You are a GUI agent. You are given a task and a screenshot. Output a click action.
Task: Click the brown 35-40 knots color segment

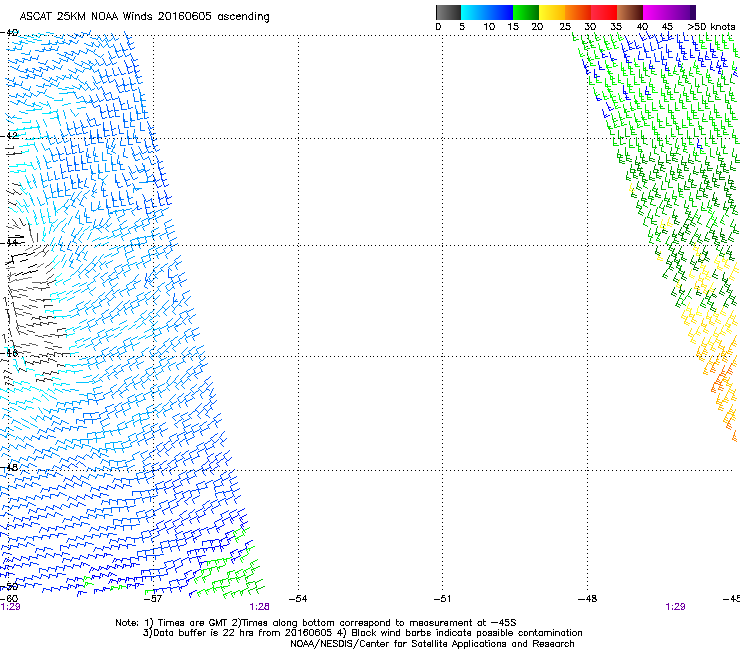tap(630, 12)
